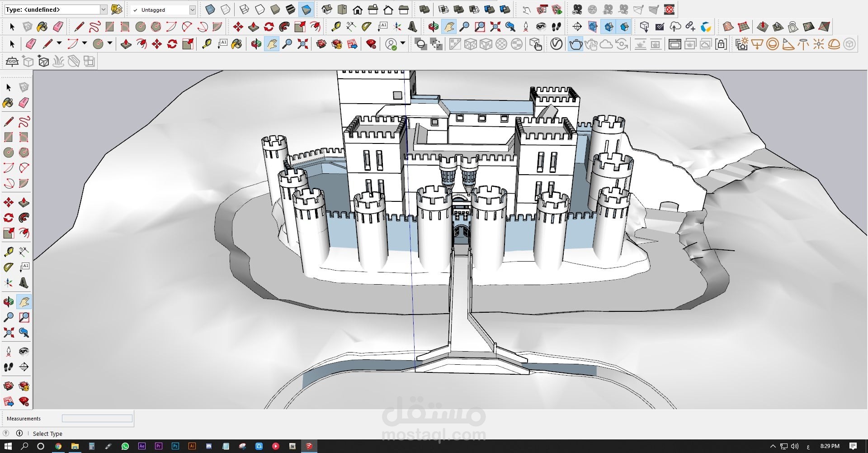Click the Push/Pull tool in left toolbar
This screenshot has width=868, height=453.
point(24,202)
